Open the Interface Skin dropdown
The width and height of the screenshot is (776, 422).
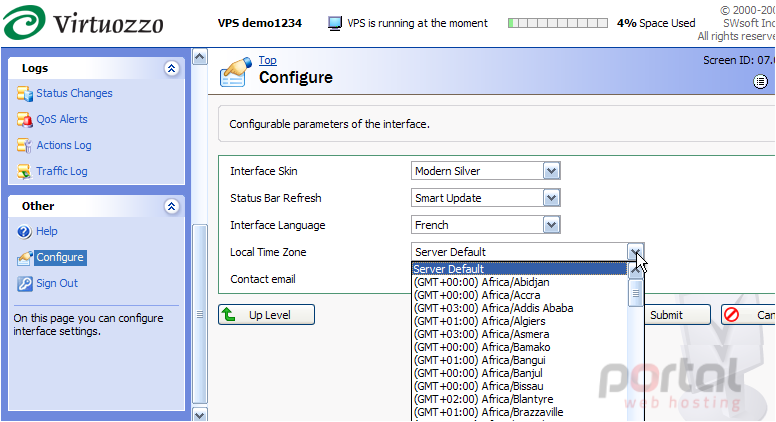tap(551, 171)
